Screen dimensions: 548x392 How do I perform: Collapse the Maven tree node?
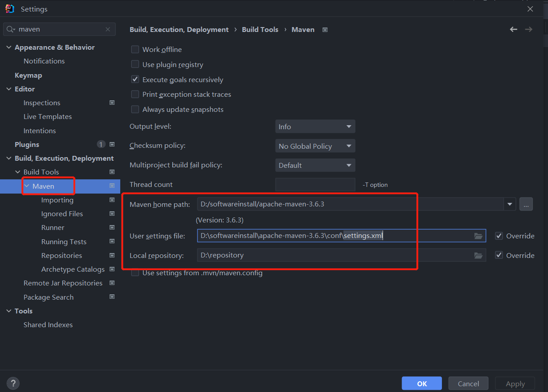point(27,186)
